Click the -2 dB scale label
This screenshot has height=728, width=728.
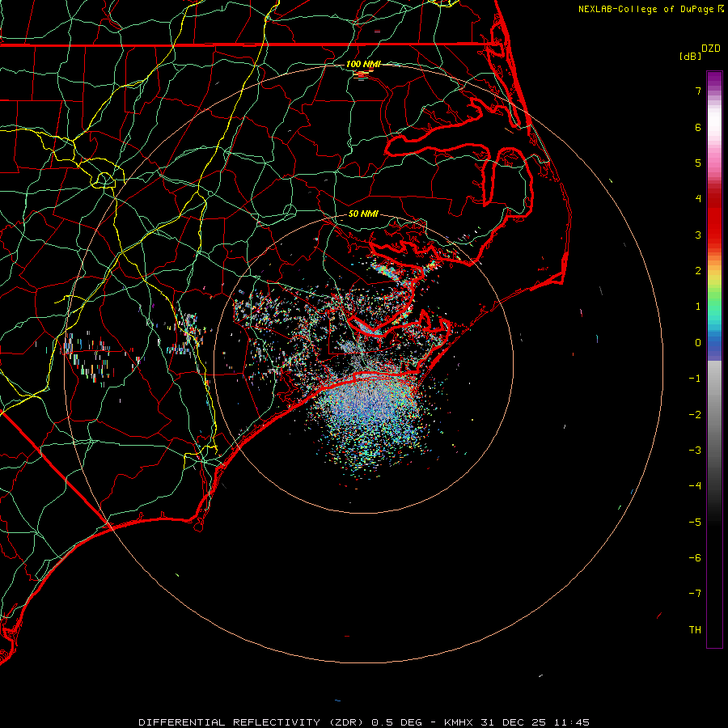[695, 415]
